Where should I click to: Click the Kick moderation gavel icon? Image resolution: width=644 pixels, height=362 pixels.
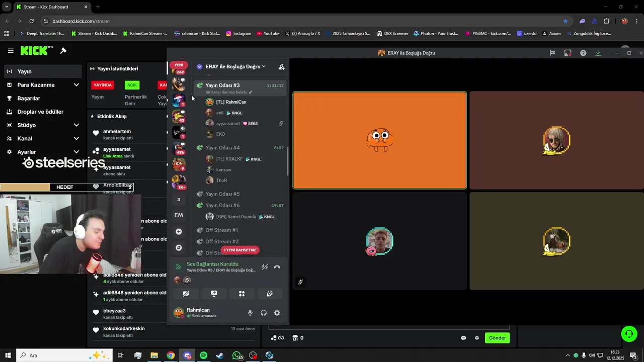click(x=63, y=51)
